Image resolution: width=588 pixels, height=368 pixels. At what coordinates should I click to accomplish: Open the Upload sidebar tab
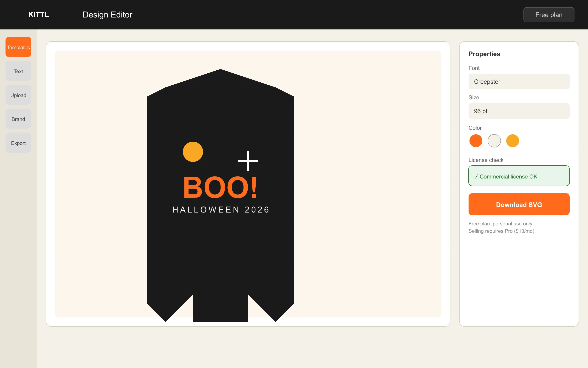[x=18, y=95]
